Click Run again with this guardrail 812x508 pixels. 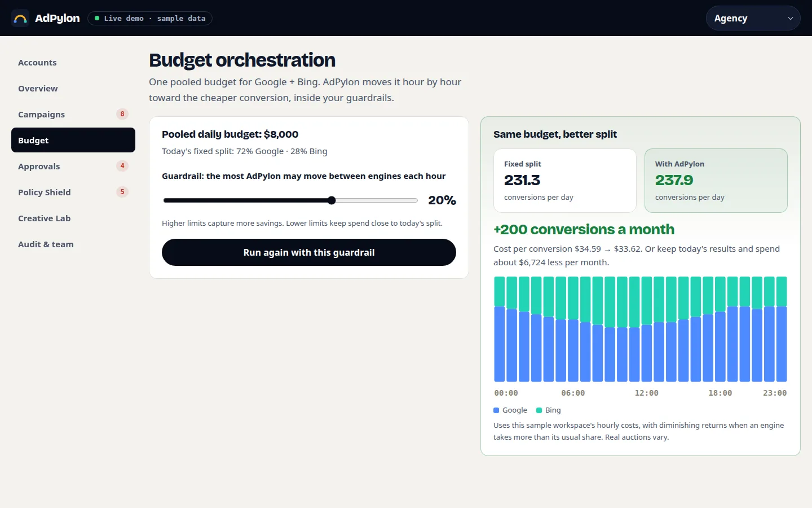pyautogui.click(x=309, y=252)
